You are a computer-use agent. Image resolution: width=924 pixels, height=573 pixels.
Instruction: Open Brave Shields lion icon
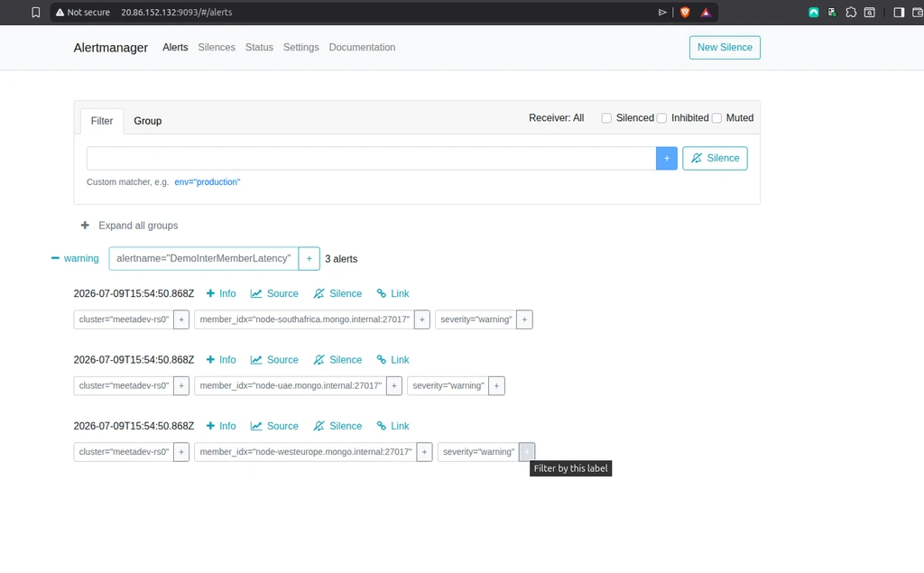[x=685, y=13]
